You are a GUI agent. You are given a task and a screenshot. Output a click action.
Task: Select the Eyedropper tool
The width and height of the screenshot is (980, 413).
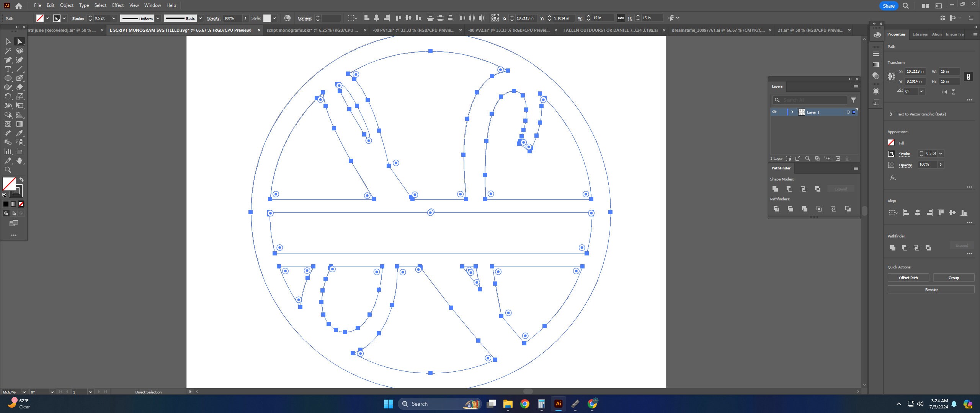point(20,133)
